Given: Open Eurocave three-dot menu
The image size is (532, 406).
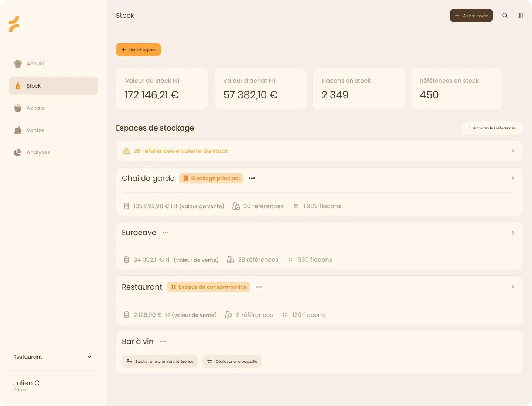Looking at the screenshot, I should click(166, 233).
